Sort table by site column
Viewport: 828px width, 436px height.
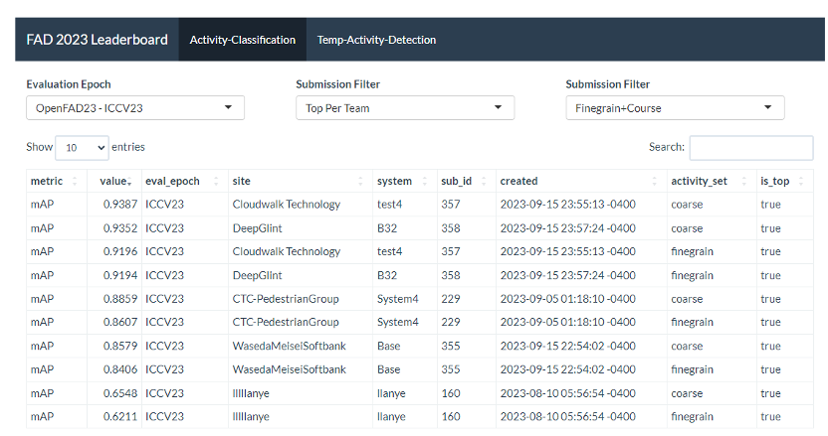click(x=300, y=181)
